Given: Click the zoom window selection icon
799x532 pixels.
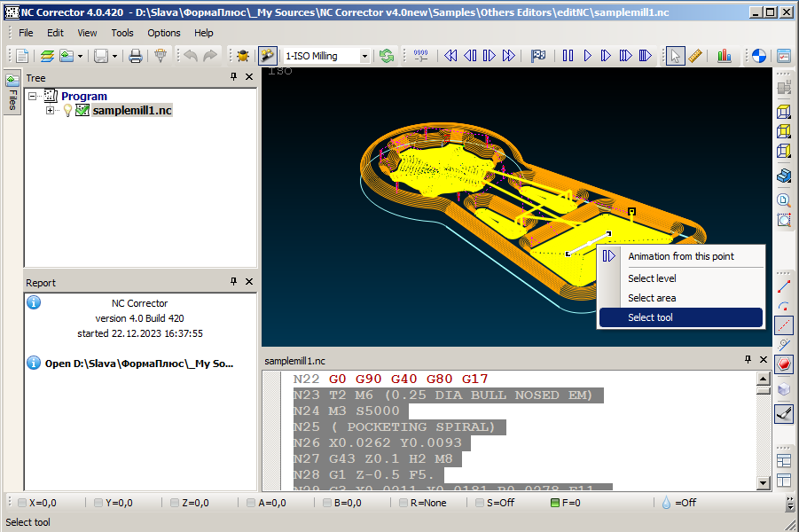Looking at the screenshot, I should (784, 220).
